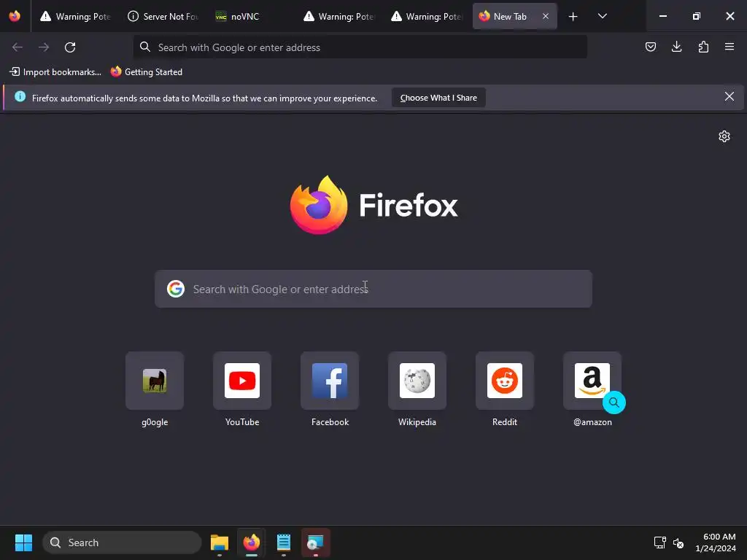Switch to the first Warning: Potential tab
747x560 pixels.
[x=75, y=16]
